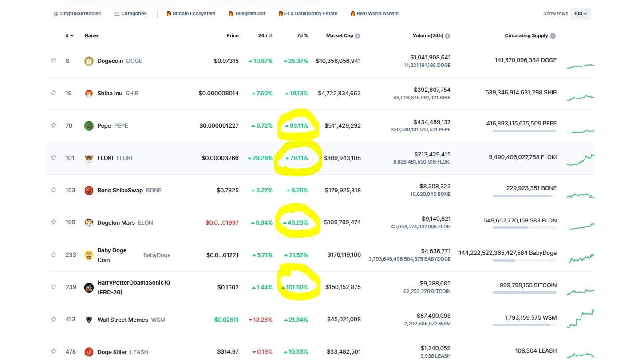The height and width of the screenshot is (363, 644).
Task: Star Doge Killer for the watchlist
Action: tap(54, 351)
